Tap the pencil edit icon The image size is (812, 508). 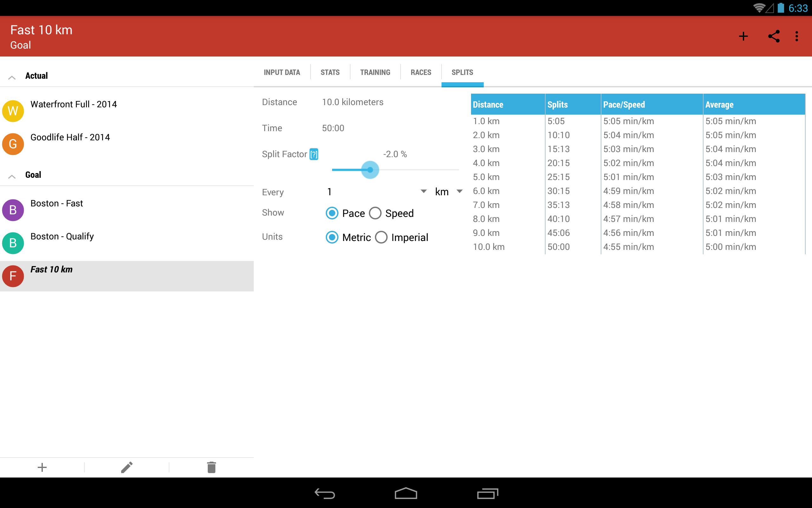click(x=127, y=467)
